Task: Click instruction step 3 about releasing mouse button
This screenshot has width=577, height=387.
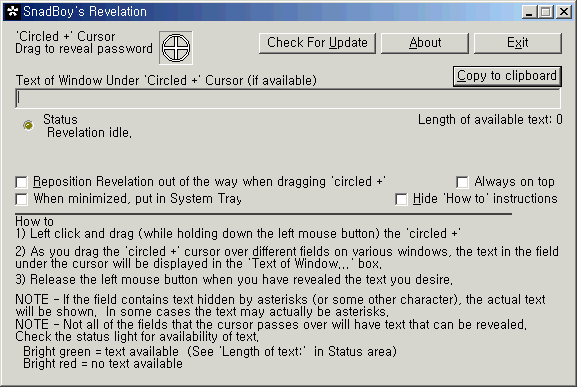Action: [x=234, y=280]
